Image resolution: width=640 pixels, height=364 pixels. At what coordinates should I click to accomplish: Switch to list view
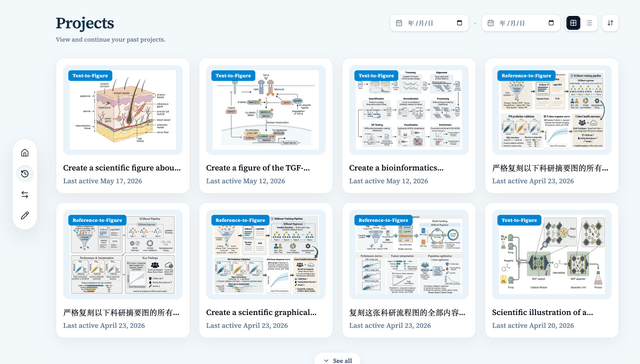point(589,23)
